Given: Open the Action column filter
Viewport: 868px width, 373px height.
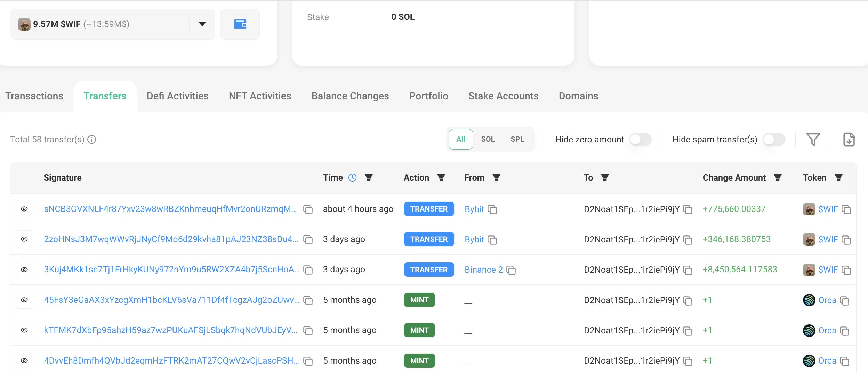Looking at the screenshot, I should (441, 178).
